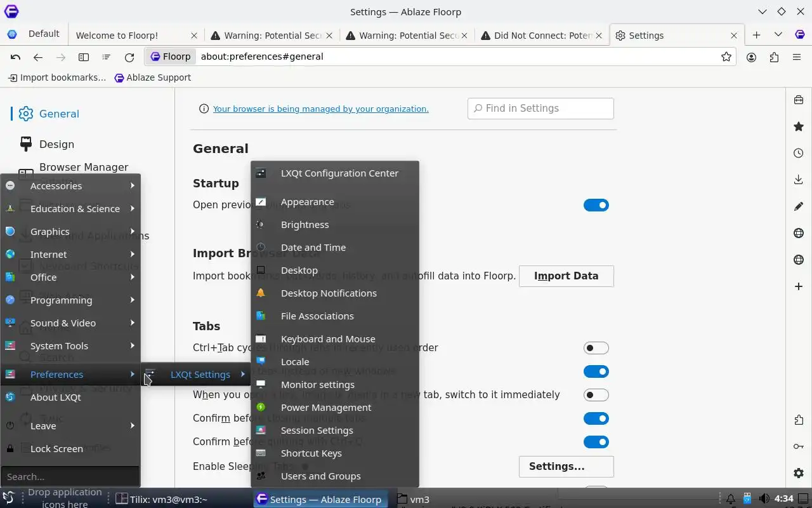Toggle Ctrl+Tab cycles through tabs switch
The height and width of the screenshot is (508, 812).
pos(596,348)
